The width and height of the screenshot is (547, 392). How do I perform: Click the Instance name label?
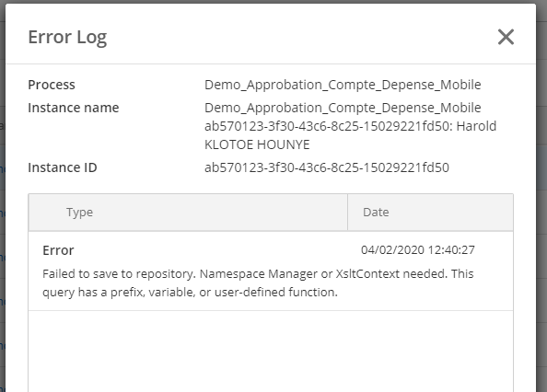click(74, 108)
